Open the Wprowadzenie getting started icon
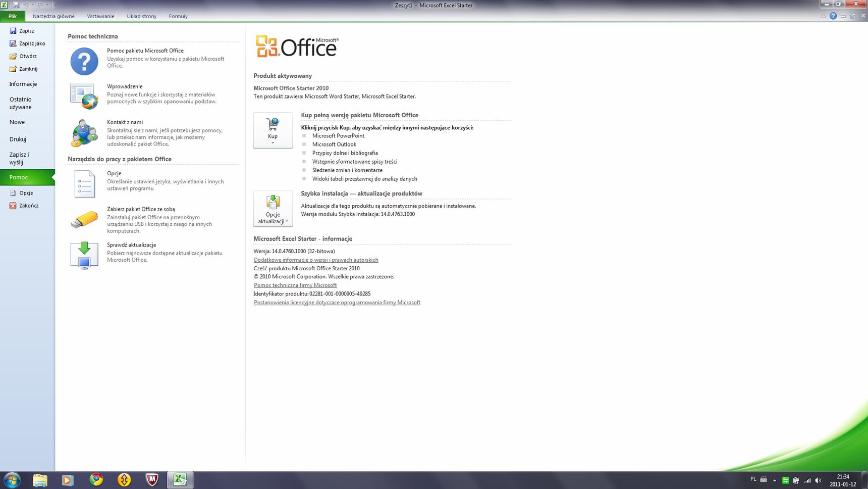The width and height of the screenshot is (868, 489). click(84, 96)
